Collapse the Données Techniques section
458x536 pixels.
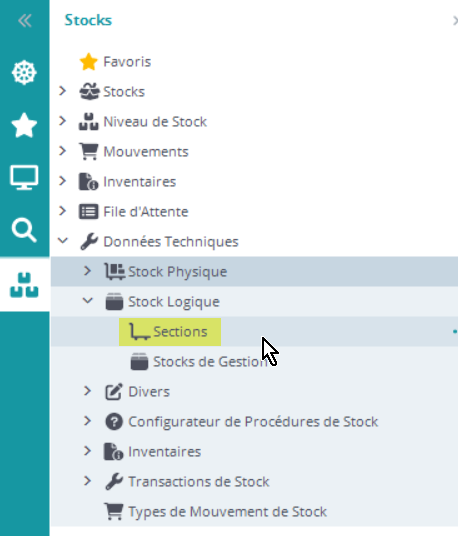click(63, 241)
